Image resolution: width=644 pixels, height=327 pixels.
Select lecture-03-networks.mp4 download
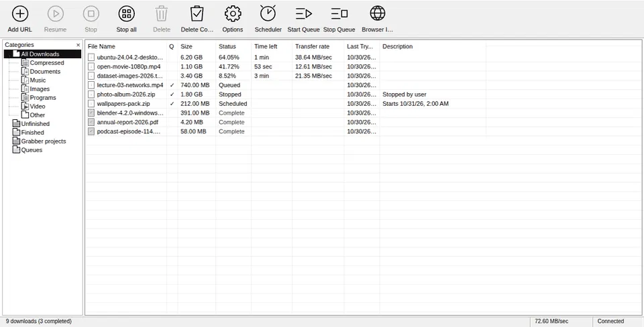(x=286, y=85)
